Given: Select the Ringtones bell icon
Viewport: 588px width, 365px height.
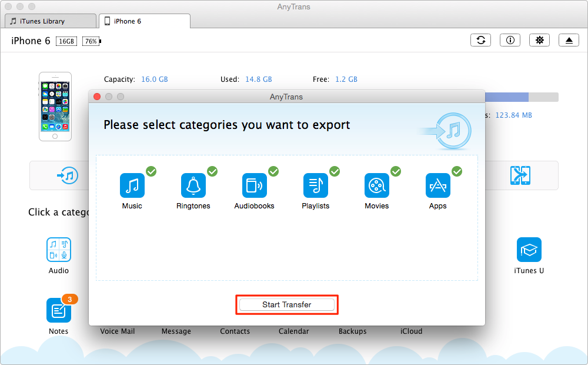Looking at the screenshot, I should click(x=193, y=185).
